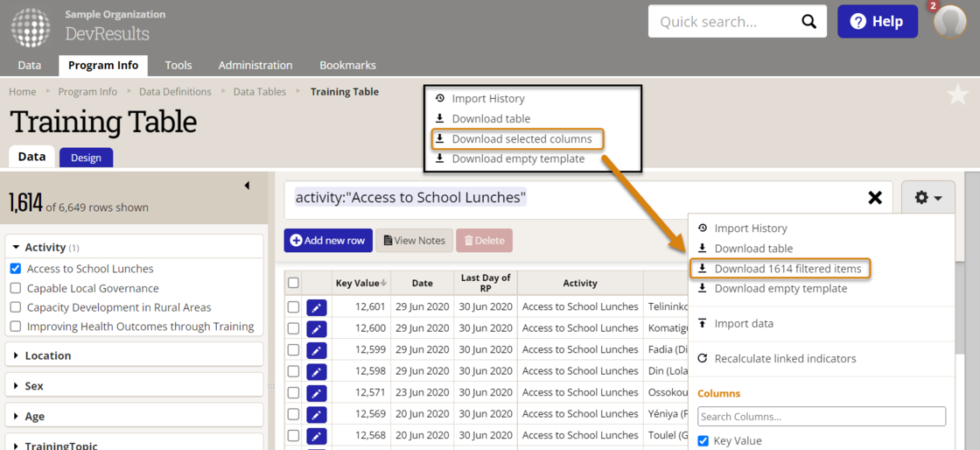The height and width of the screenshot is (450, 980).
Task: Go to Program Info breadcrumb link
Action: (x=87, y=91)
